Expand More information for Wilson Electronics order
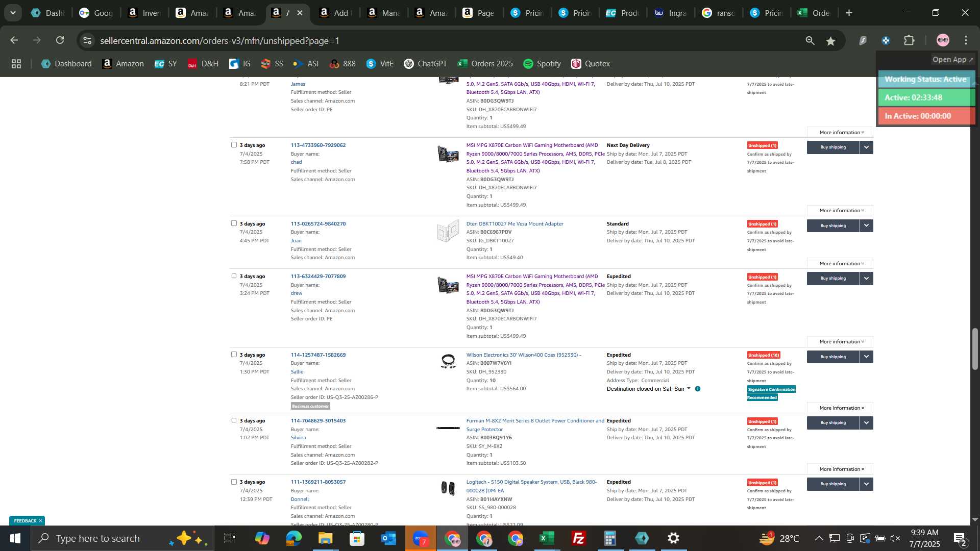Image resolution: width=980 pixels, height=551 pixels. (x=840, y=408)
